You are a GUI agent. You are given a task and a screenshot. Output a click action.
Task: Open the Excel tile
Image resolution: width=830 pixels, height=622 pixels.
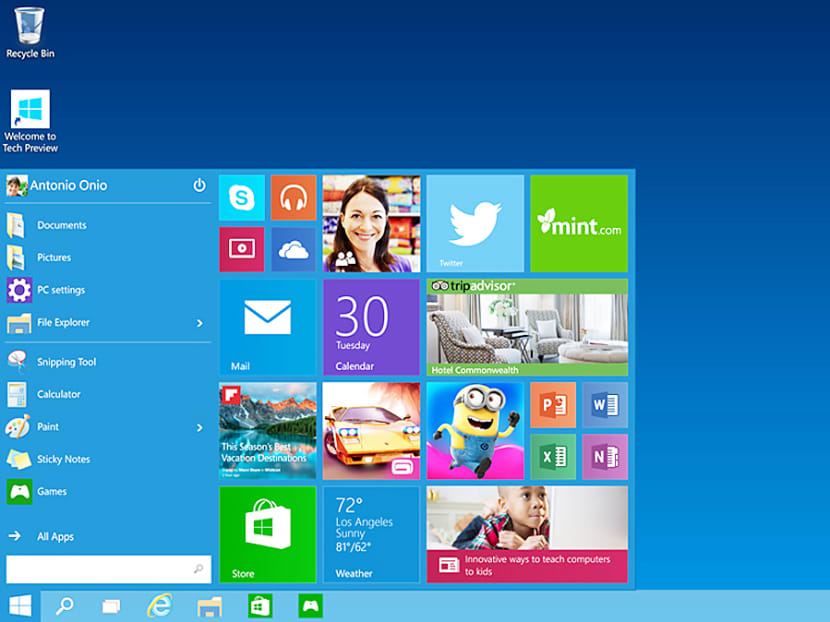(553, 457)
